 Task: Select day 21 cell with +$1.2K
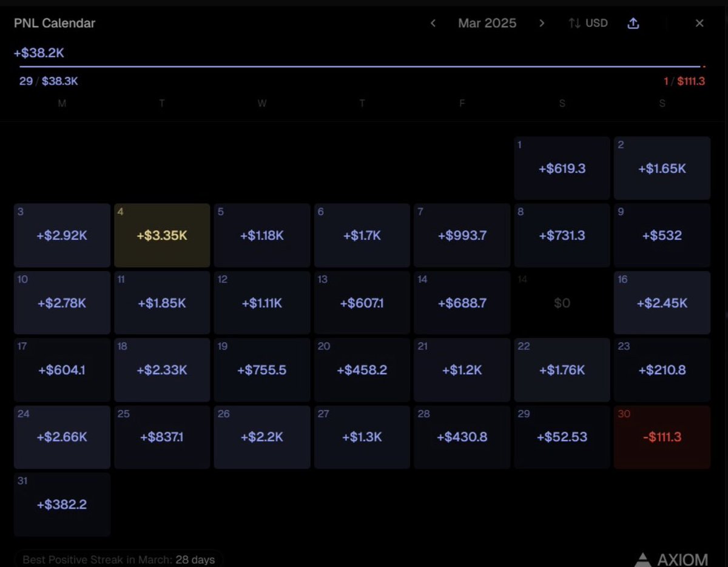pos(462,370)
